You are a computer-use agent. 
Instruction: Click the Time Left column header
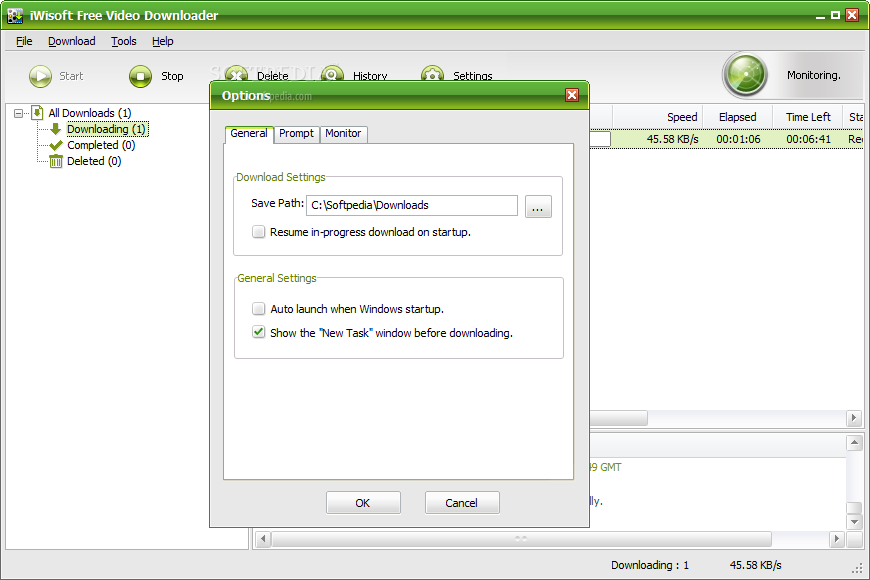click(808, 117)
